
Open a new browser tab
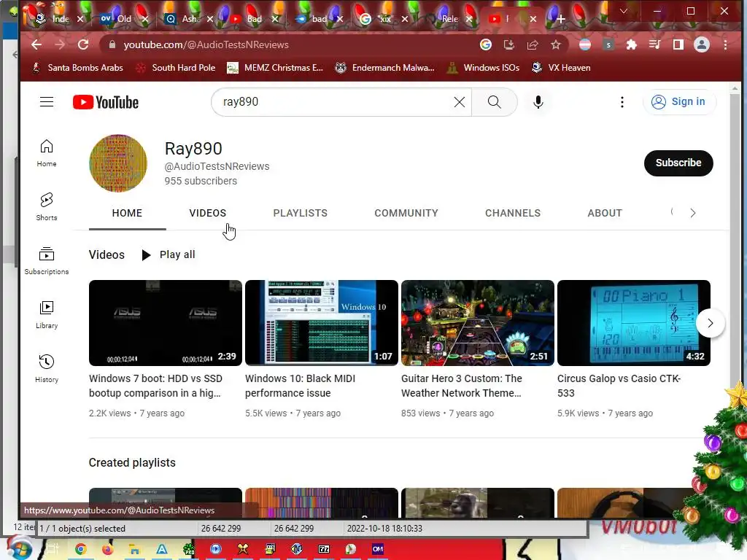pos(561,19)
